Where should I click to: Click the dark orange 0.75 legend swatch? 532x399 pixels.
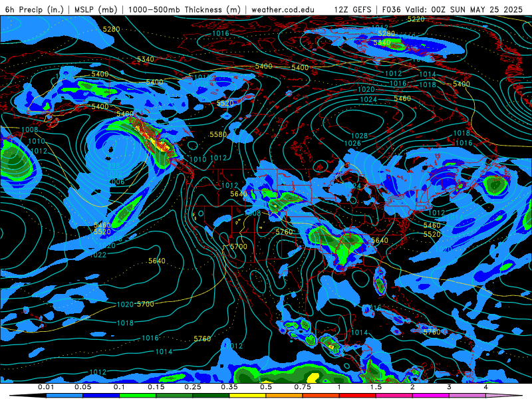[x=321, y=396]
